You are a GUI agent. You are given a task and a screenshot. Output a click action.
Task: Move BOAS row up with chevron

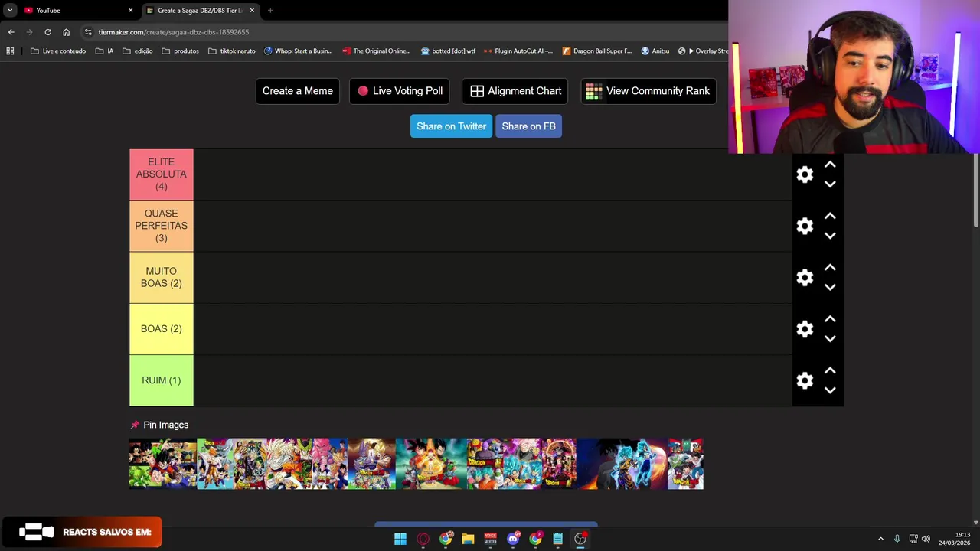click(830, 319)
